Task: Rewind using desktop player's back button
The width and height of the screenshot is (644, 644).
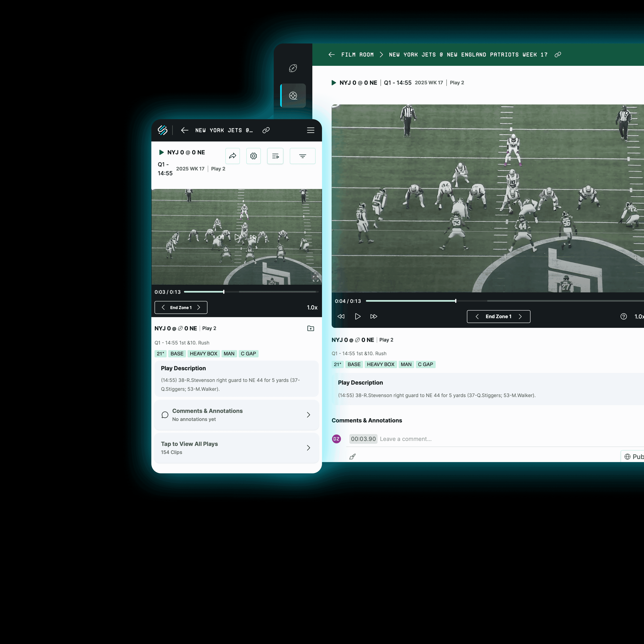Action: pyautogui.click(x=341, y=316)
